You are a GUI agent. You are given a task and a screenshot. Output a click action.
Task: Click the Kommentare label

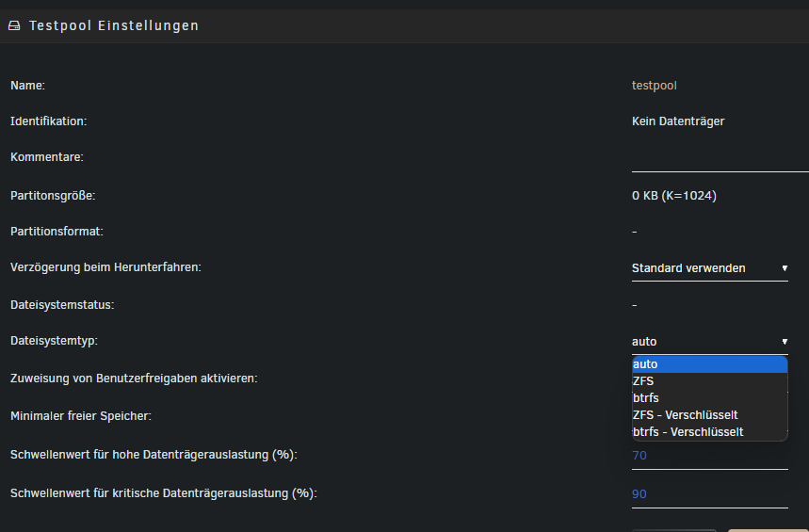(x=47, y=157)
